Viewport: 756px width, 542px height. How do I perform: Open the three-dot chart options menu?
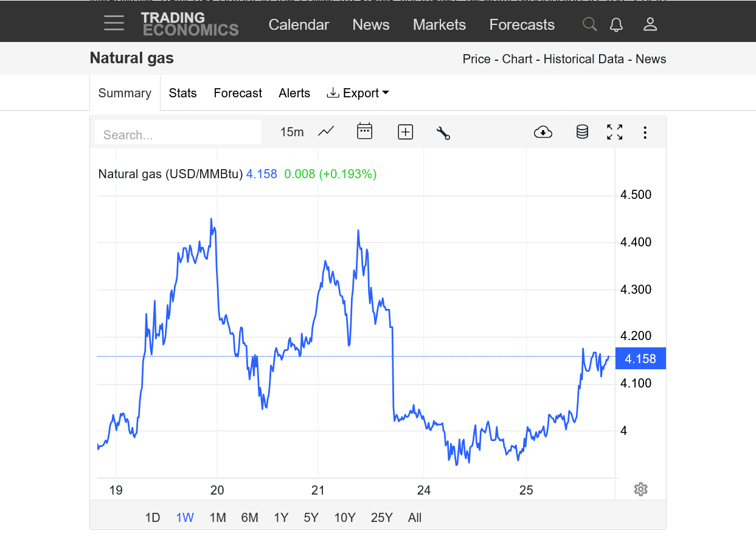coord(645,132)
